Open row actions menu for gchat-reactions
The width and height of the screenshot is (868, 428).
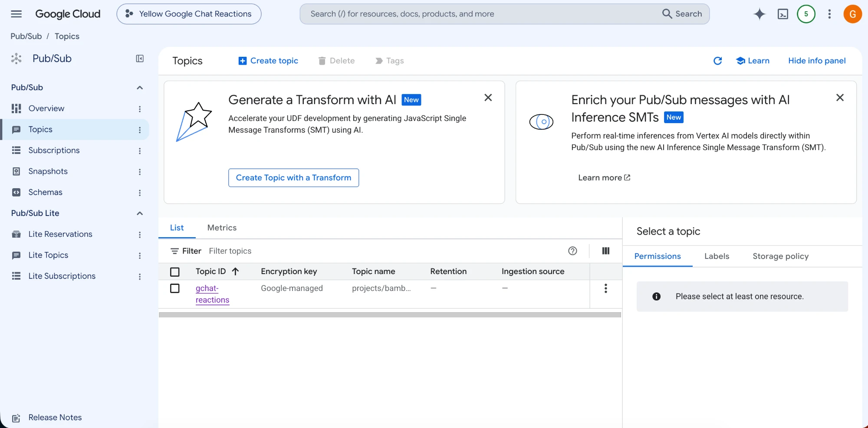[x=606, y=288]
